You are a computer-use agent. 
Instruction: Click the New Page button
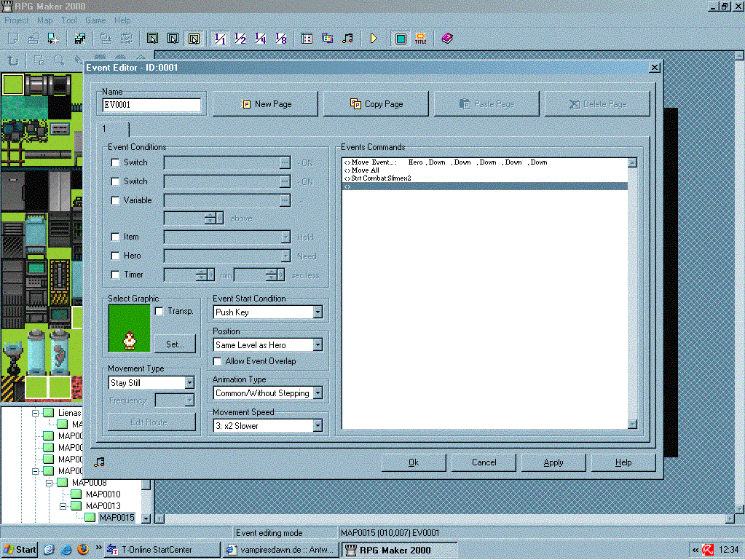point(265,104)
